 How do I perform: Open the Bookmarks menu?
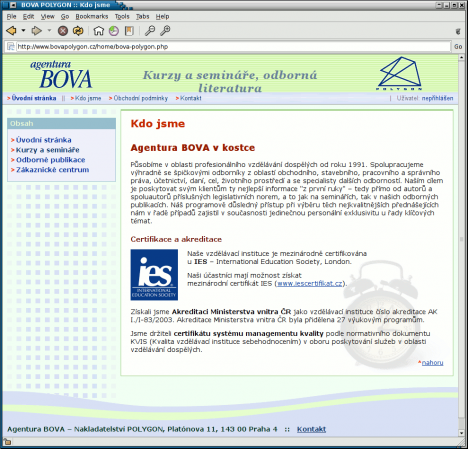92,16
